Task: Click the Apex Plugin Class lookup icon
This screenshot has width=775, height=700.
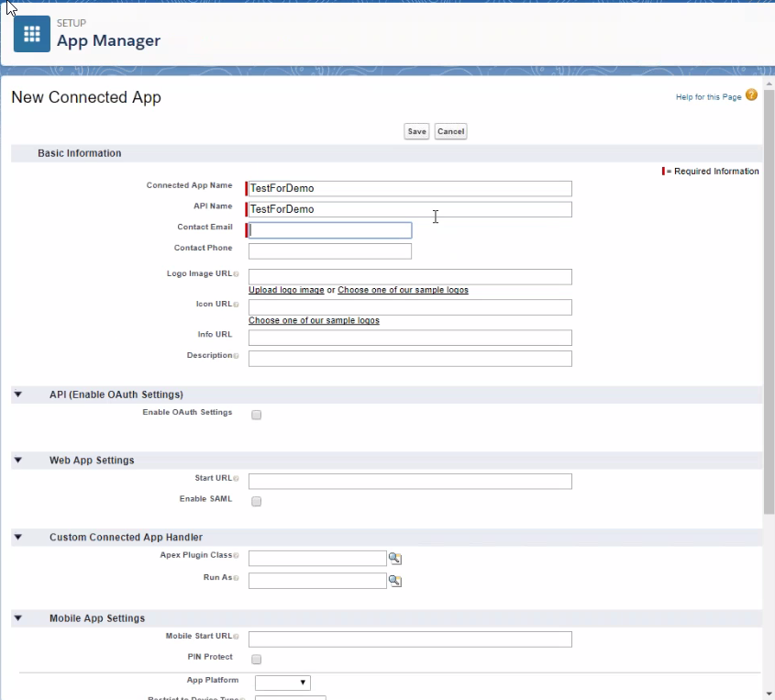Action: click(395, 559)
